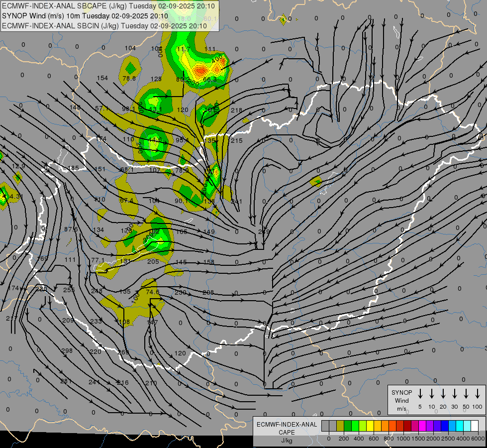The image size is (487, 448).
Task: Select the bright green CAPE legend swatch
Action: [355, 426]
